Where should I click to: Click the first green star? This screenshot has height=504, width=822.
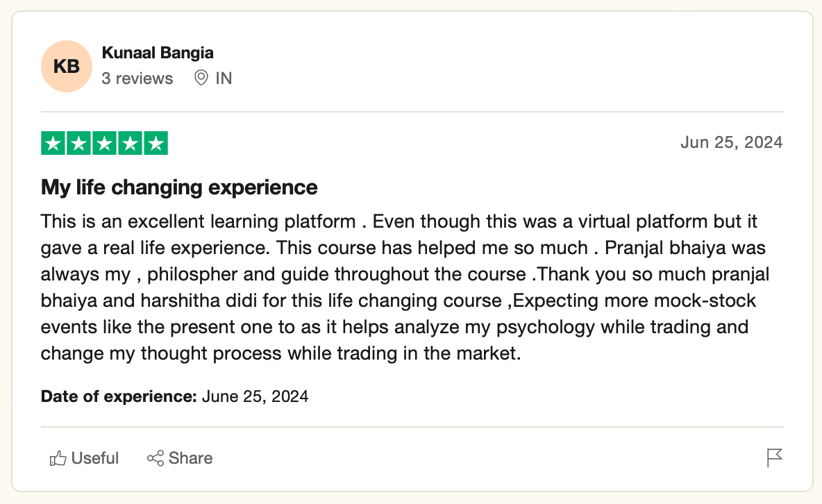(x=53, y=143)
